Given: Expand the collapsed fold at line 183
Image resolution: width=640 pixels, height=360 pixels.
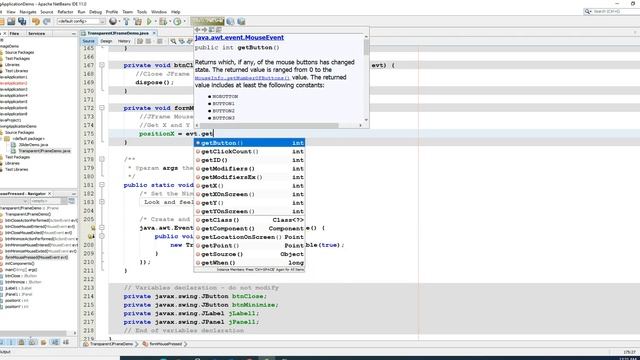Looking at the screenshot, I should (102, 202).
